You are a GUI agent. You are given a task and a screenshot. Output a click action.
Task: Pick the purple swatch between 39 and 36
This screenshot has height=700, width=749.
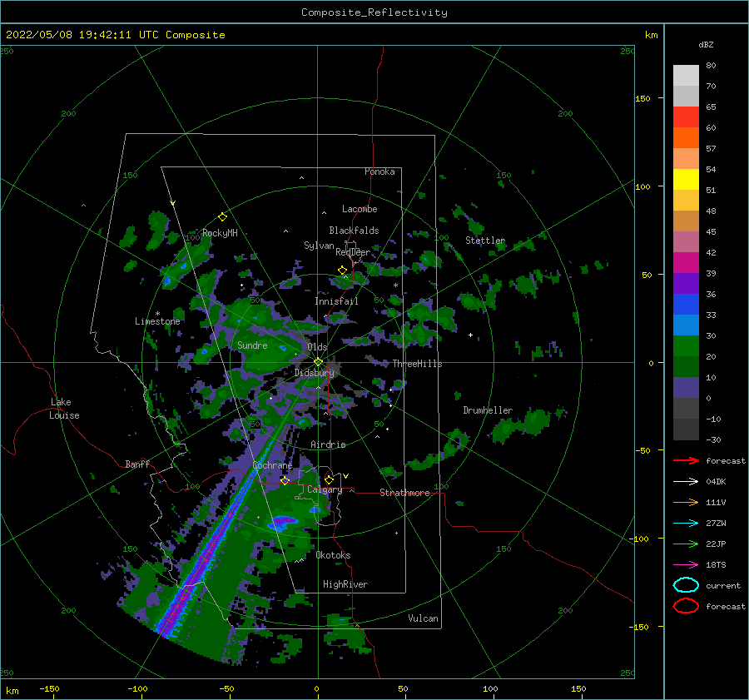(x=686, y=283)
